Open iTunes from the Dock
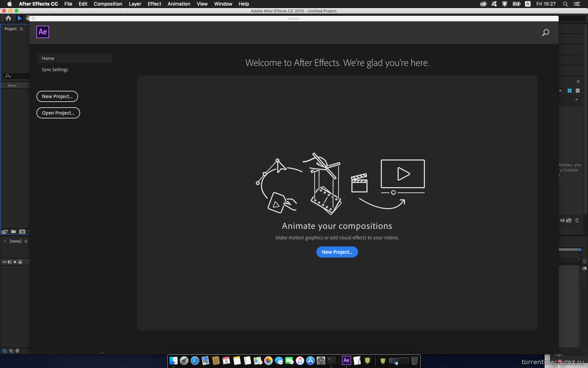Screen dimensions: 588x368 pos(300,360)
